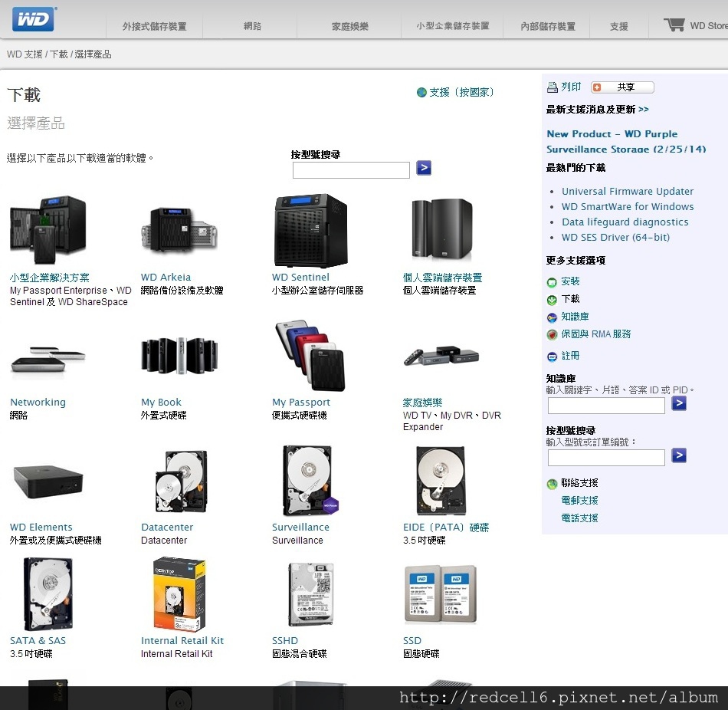Click the green 下載 download icon
Image resolution: width=728 pixels, height=710 pixels.
(x=552, y=300)
